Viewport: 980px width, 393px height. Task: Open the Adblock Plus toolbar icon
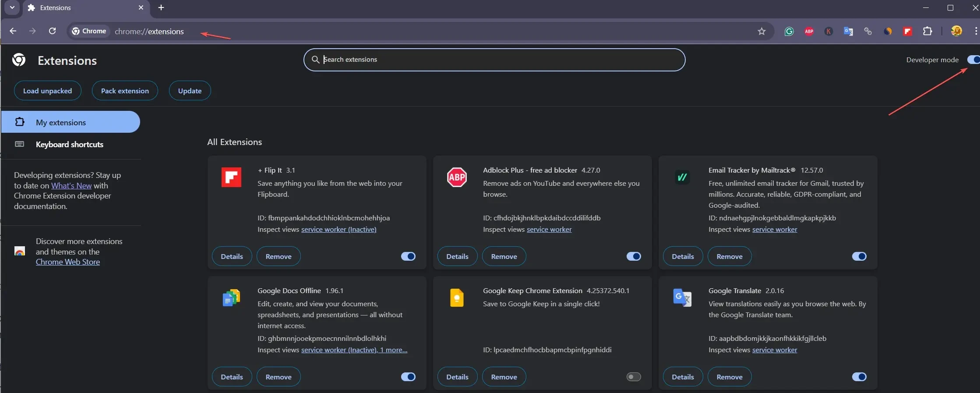coord(809,31)
